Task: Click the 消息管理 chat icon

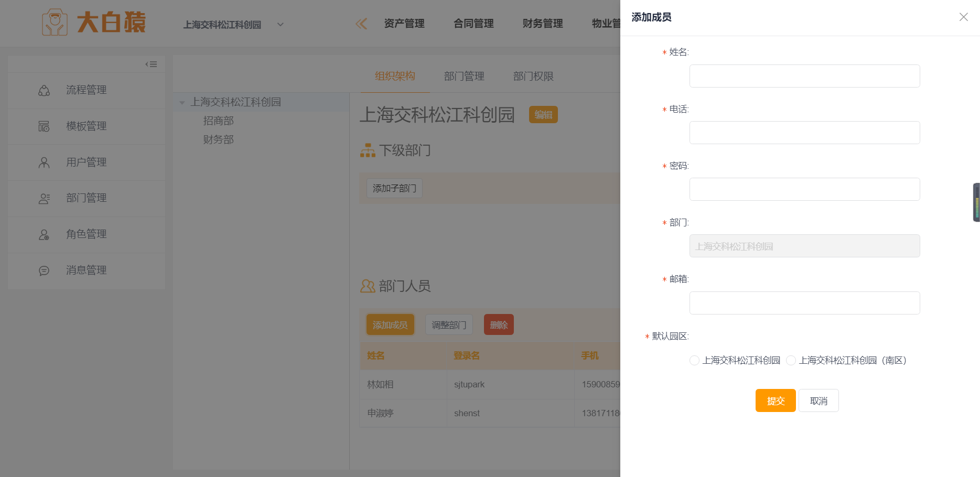Action: (44, 270)
